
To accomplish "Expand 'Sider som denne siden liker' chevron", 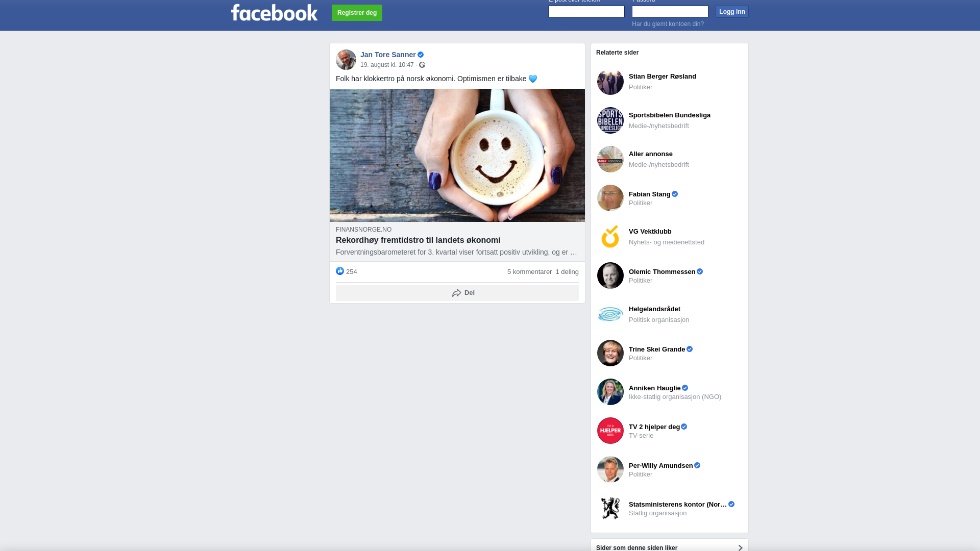I will click(x=740, y=547).
